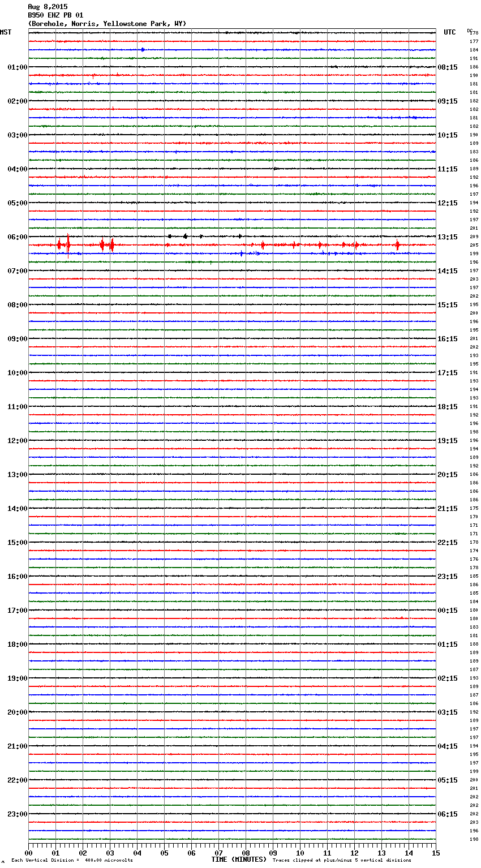Screen dimensions: 481x868
Task: Click the 'UTC' column header
Action: point(450,32)
